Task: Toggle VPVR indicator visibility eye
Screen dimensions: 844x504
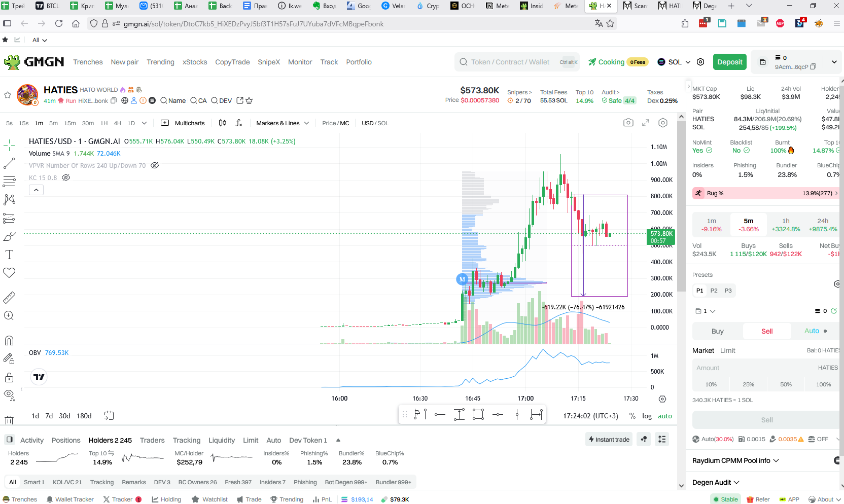Action: tap(155, 165)
